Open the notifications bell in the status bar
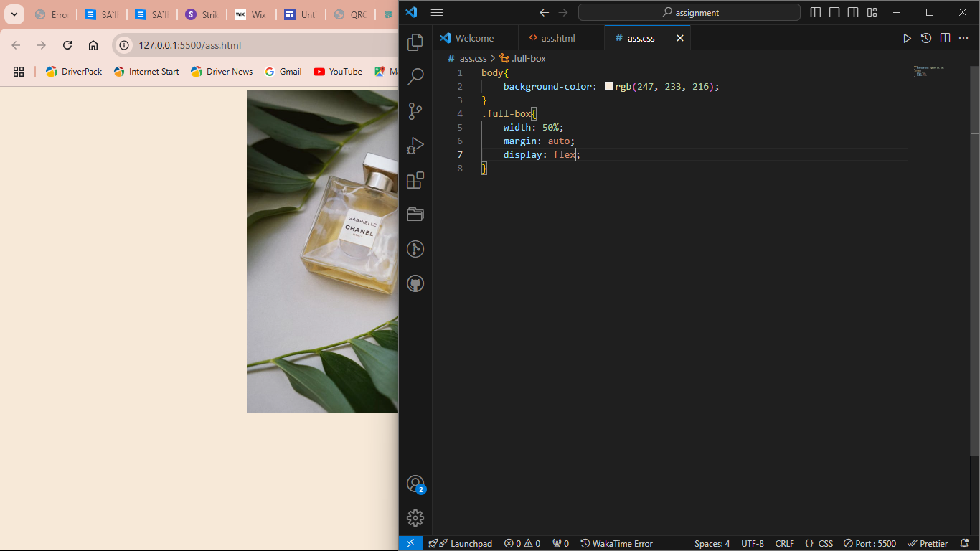 coord(964,543)
